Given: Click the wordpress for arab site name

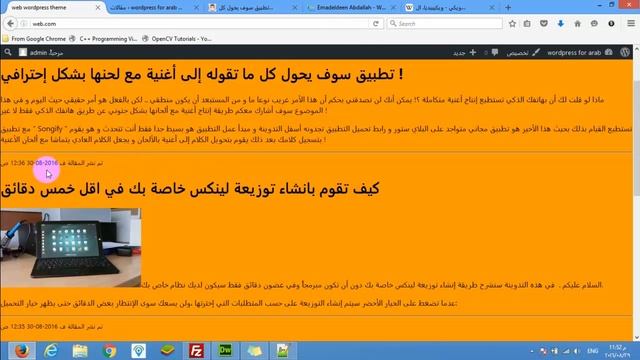Looking at the screenshot, I should pyautogui.click(x=580, y=52).
